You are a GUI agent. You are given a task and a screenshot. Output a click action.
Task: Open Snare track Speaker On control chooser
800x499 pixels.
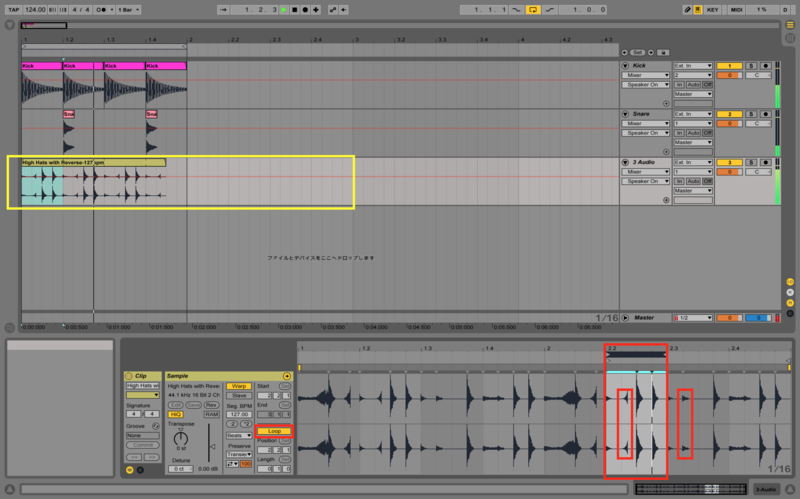645,133
